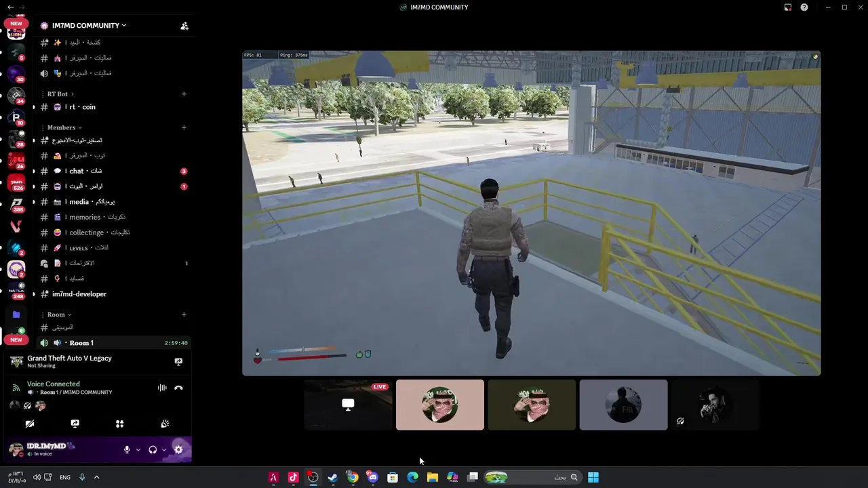Open the Discord Help question icon

click(804, 7)
